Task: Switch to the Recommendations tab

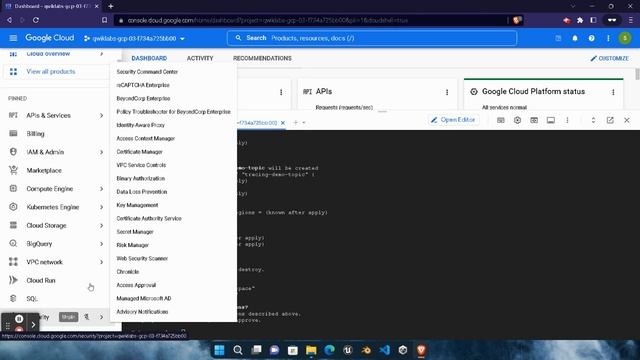Action: point(262,58)
